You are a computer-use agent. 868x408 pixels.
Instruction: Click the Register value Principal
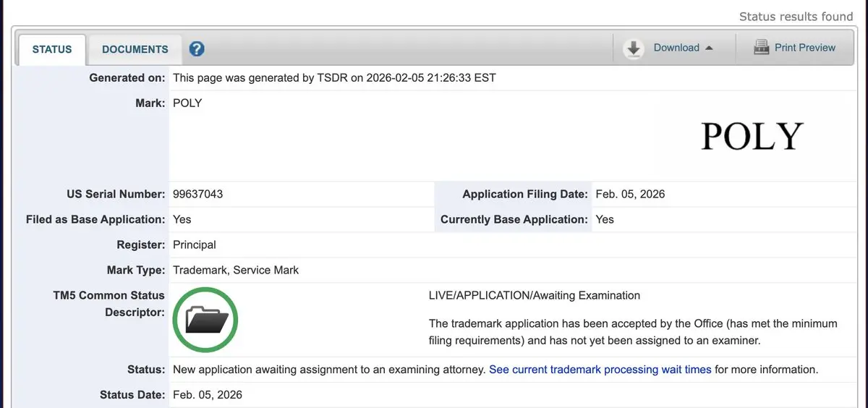point(195,245)
